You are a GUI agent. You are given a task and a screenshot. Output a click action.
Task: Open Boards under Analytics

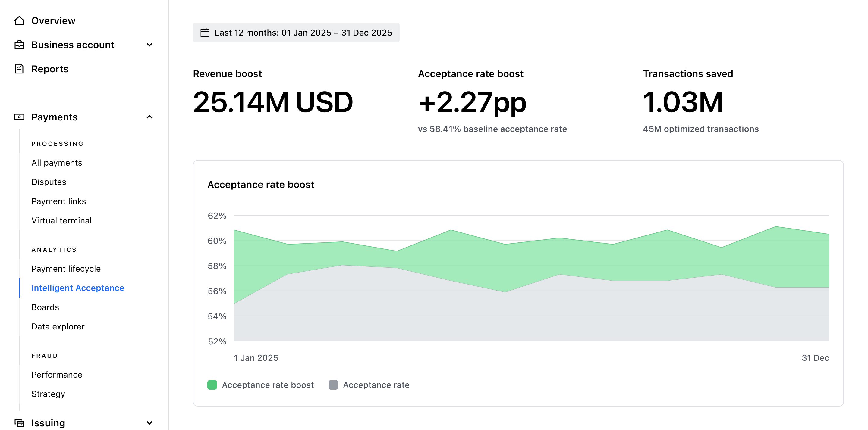tap(45, 307)
